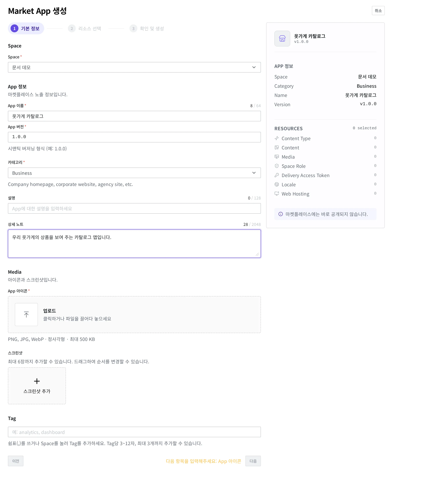This screenshot has width=448, height=488.
Task: Click the 업로드 label in the drop zone
Action: 49,311
